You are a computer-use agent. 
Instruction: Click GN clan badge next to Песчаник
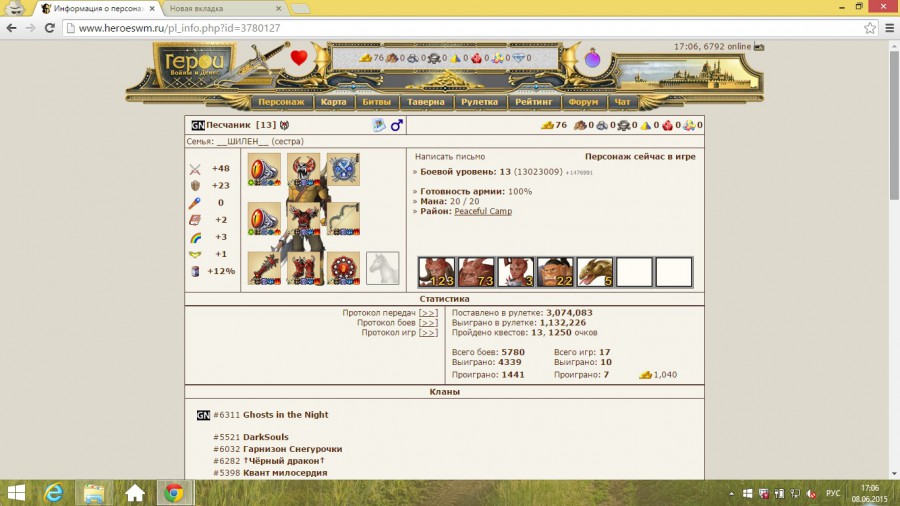click(198, 125)
